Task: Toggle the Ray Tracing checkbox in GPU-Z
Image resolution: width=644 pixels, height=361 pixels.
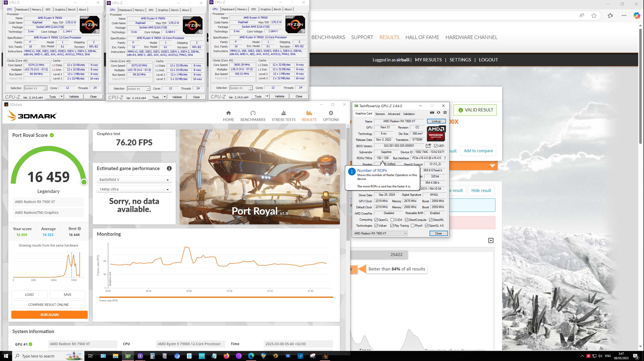Action: tap(392, 226)
